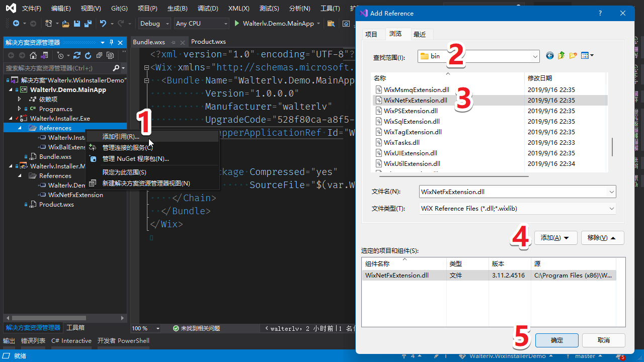Image resolution: width=644 pixels, height=362 pixels.
Task: Click the 移除(V) button
Action: [602, 238]
